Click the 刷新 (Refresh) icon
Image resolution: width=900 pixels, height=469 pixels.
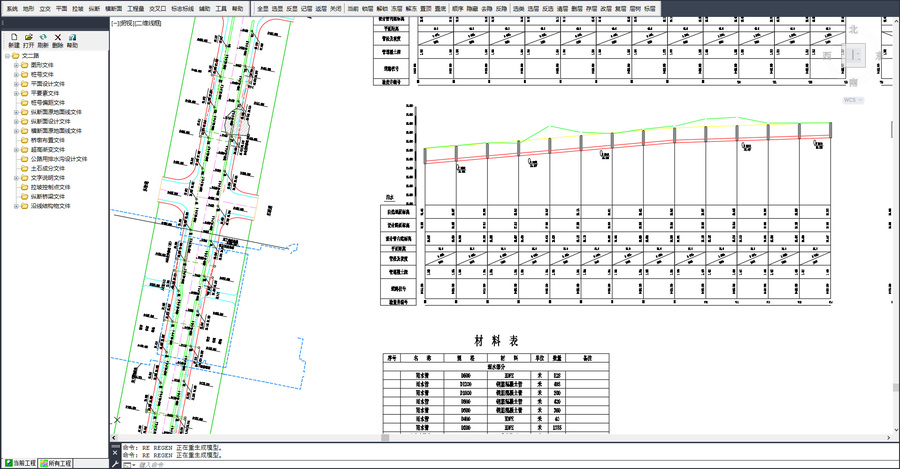click(x=43, y=37)
